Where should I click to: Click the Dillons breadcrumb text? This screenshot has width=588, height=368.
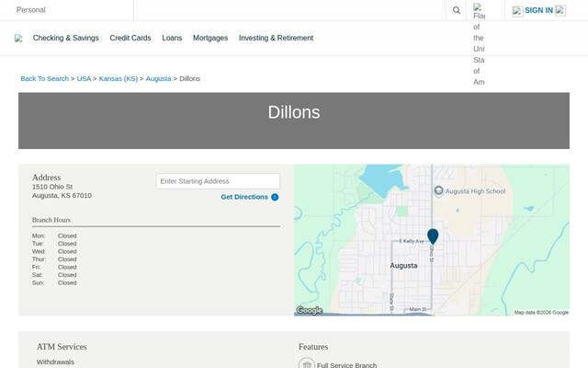190,78
